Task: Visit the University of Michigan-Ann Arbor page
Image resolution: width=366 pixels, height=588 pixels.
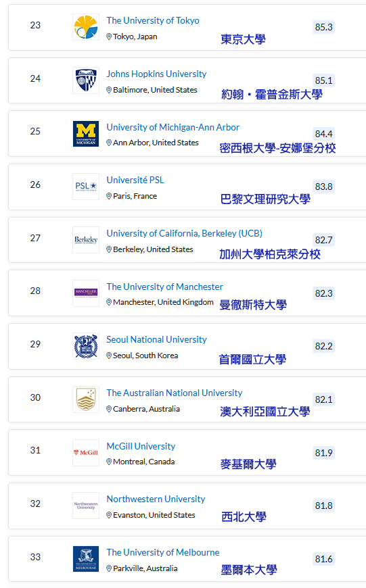Action: (x=173, y=127)
